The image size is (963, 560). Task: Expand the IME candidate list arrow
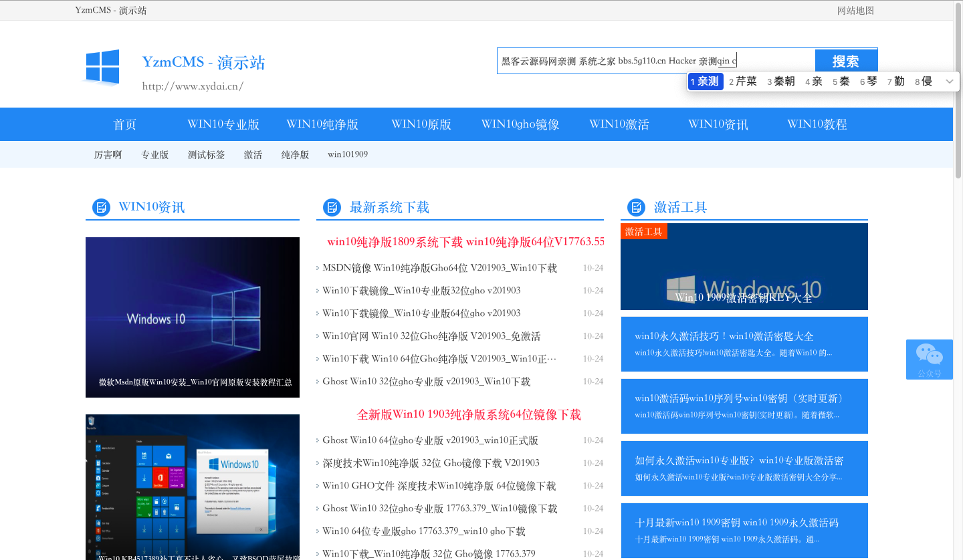(949, 82)
